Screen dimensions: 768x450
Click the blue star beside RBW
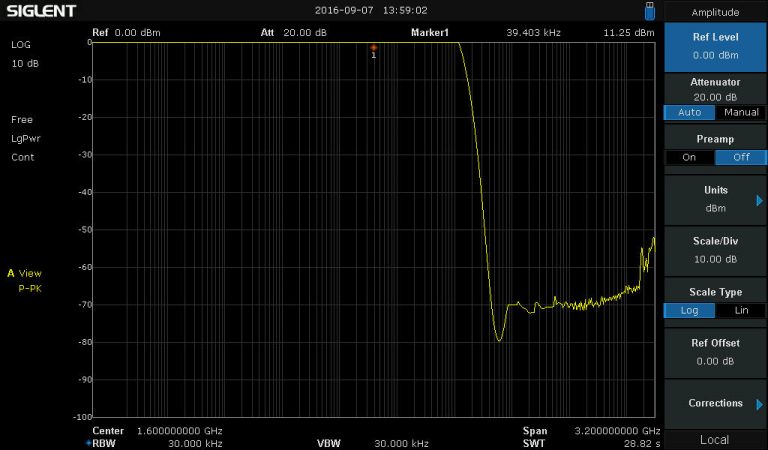coord(88,443)
